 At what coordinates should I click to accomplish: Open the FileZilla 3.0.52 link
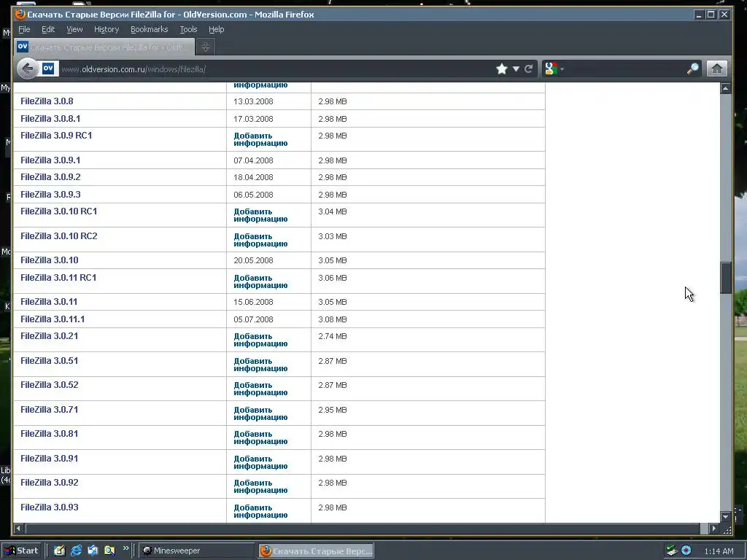pos(49,385)
